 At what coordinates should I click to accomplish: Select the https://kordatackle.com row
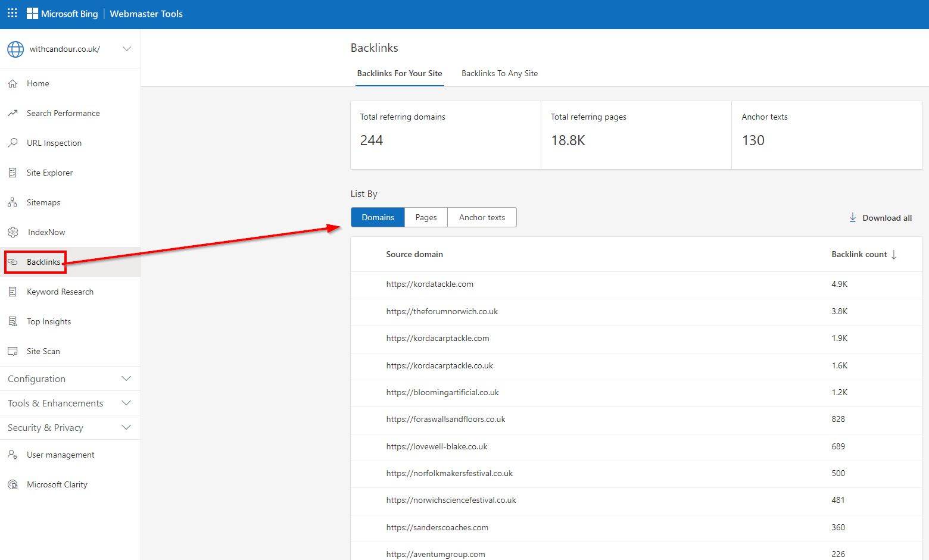[x=637, y=284]
